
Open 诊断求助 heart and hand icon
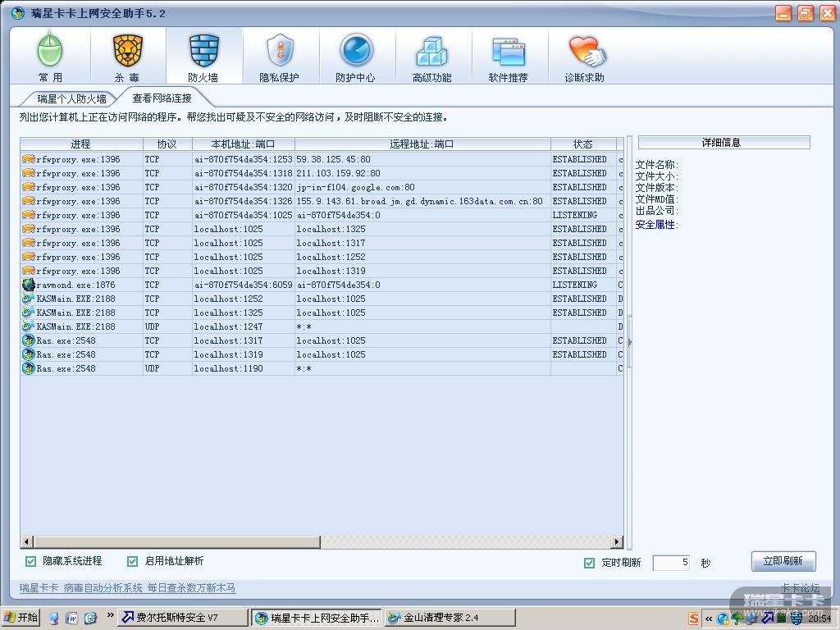(x=585, y=57)
